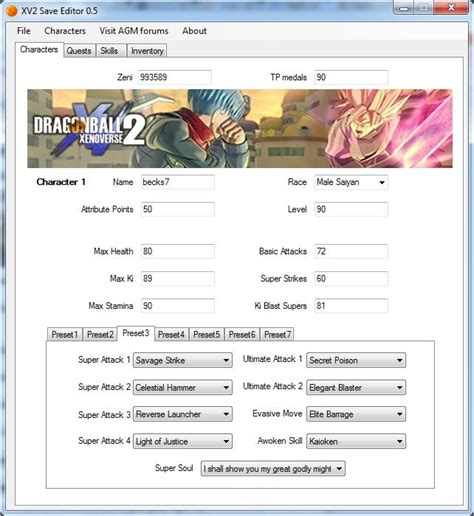Click the Attribute Points field
This screenshot has width=474, height=516.
(x=178, y=209)
